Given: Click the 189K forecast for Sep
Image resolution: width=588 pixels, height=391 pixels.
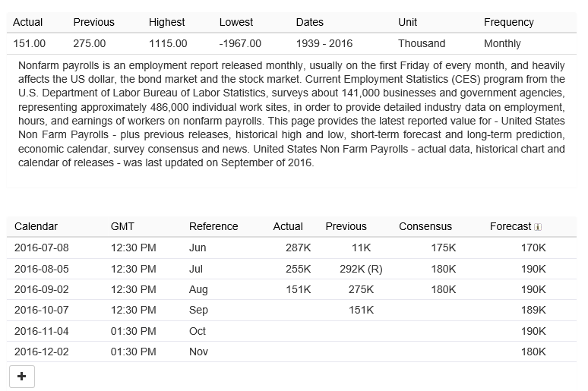Looking at the screenshot, I should pos(533,310).
